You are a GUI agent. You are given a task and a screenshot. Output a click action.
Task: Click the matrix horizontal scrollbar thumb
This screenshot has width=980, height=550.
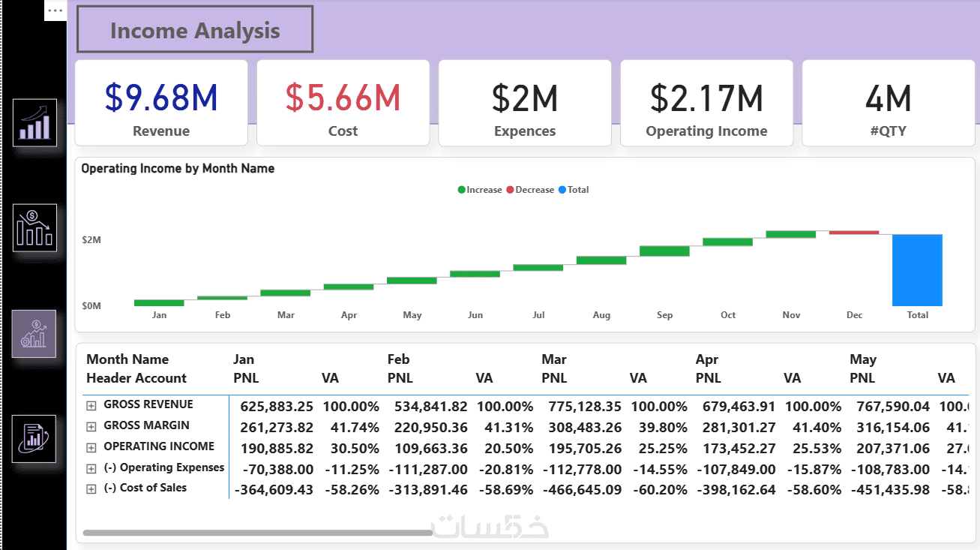click(257, 533)
